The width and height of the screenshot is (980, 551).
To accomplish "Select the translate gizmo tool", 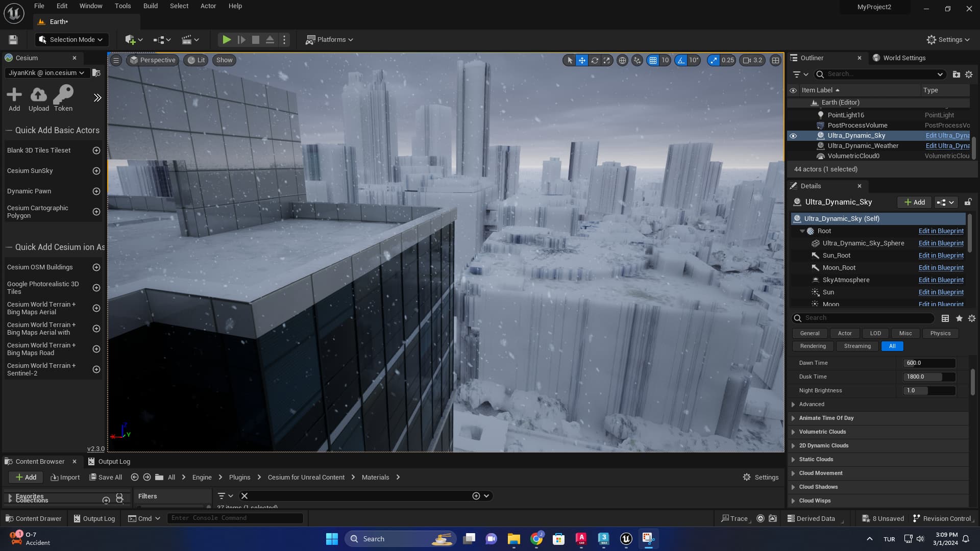I will [x=582, y=60].
